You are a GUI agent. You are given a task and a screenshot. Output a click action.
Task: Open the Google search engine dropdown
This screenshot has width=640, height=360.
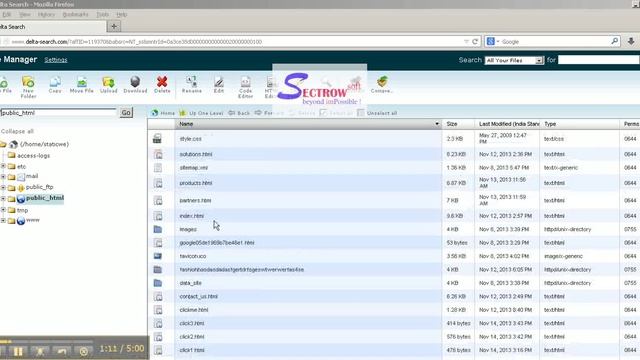(493, 41)
